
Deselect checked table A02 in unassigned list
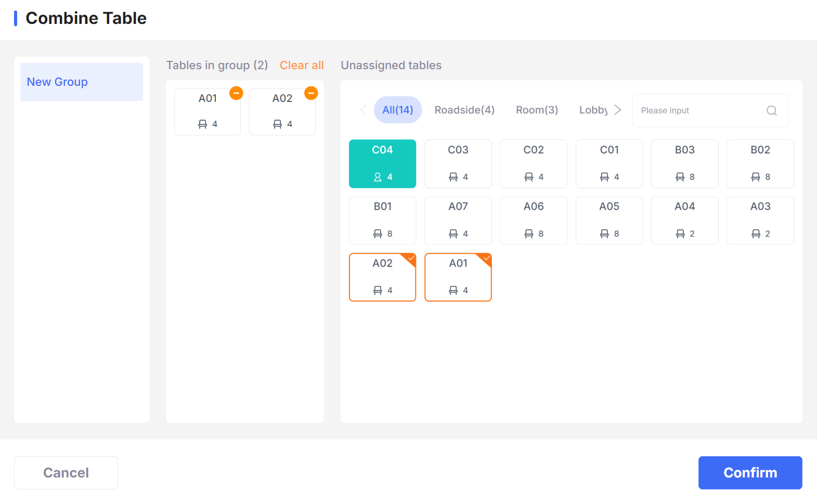tap(382, 277)
